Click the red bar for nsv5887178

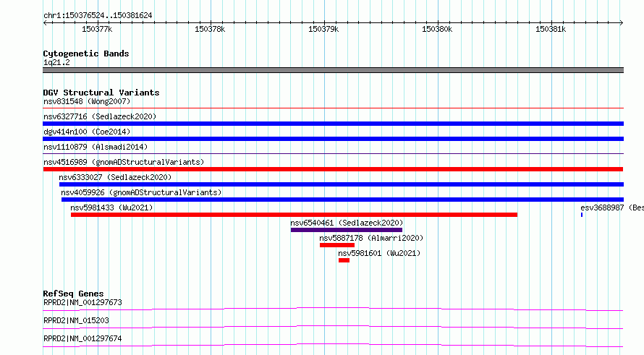(x=337, y=245)
